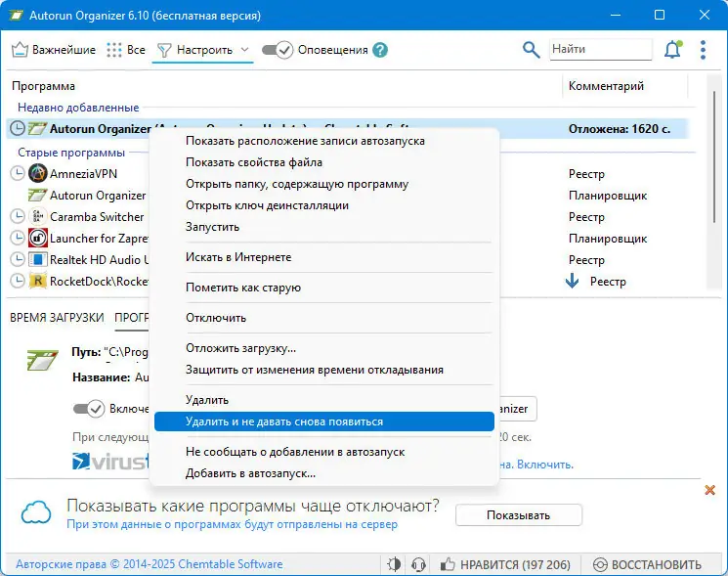The image size is (728, 576).
Task: Click the magnifier search icon
Action: [531, 50]
